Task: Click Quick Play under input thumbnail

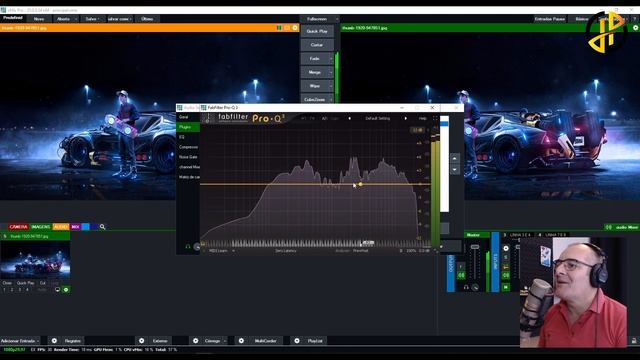Action: point(25,283)
